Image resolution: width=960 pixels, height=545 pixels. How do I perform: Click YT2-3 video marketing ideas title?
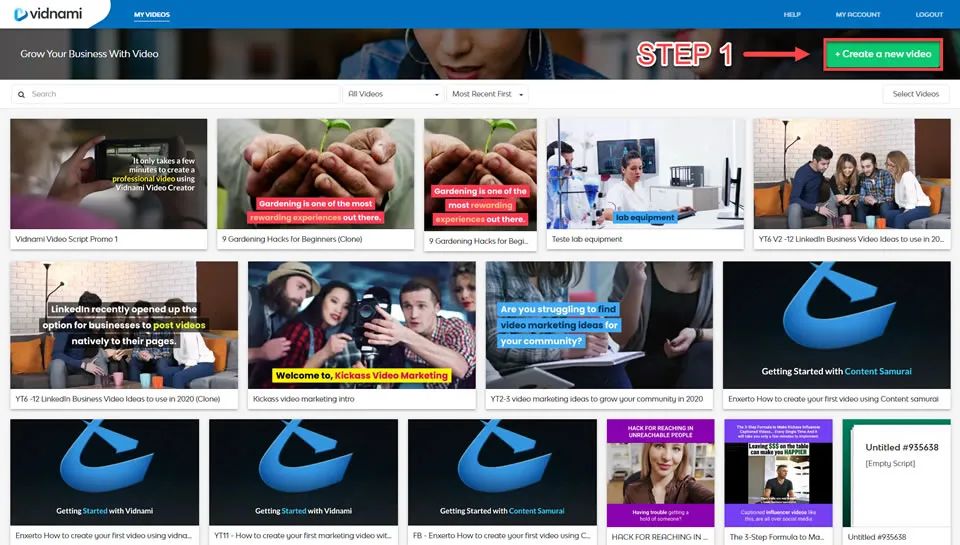[x=597, y=399]
